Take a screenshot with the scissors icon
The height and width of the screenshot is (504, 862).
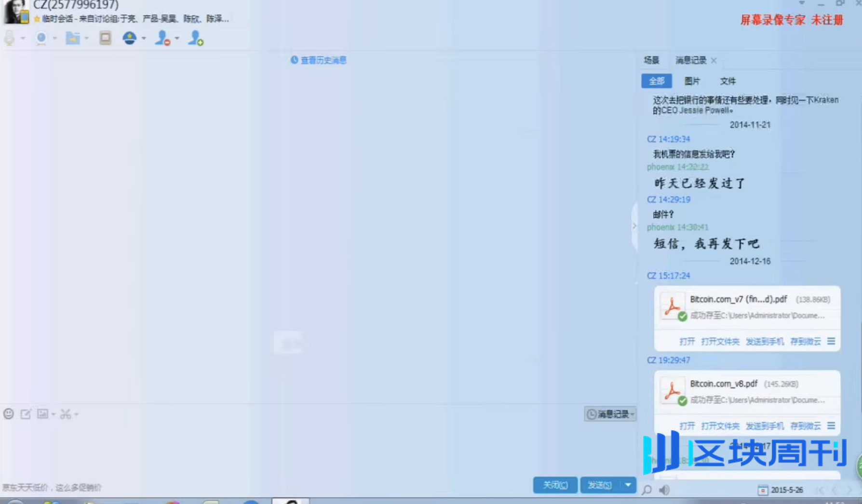click(x=67, y=414)
